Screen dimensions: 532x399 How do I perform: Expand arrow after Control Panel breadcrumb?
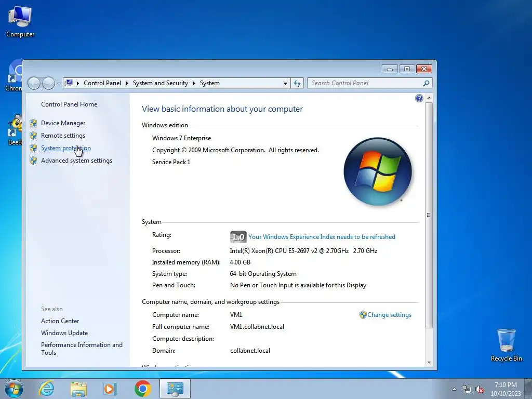127,84
